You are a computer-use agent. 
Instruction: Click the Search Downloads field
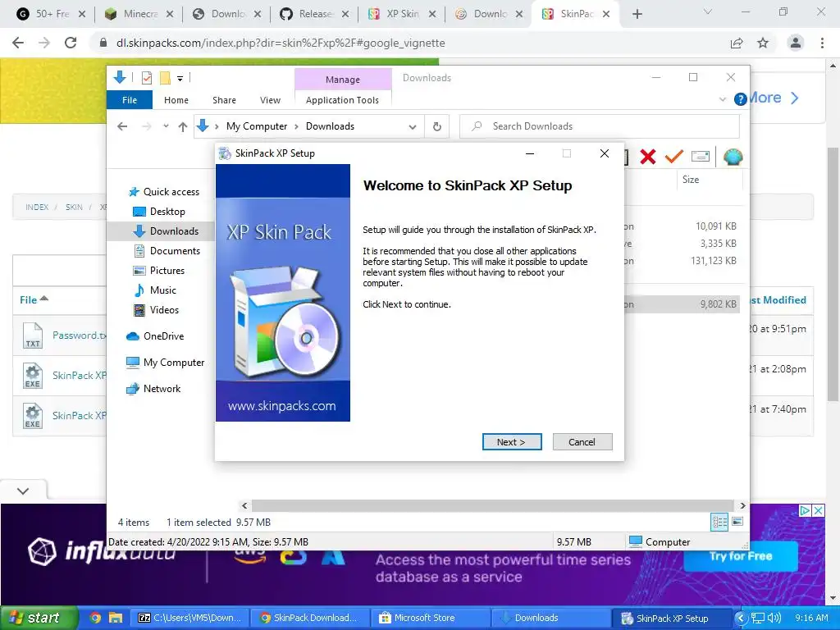click(x=600, y=126)
